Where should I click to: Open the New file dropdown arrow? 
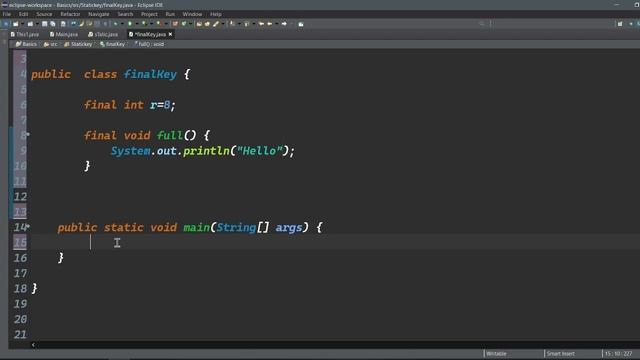click(22, 24)
